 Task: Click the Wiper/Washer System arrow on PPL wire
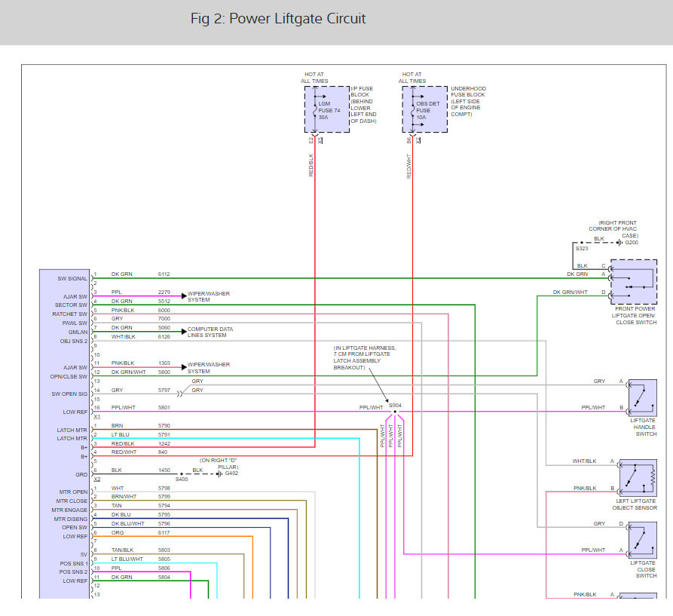(x=184, y=296)
